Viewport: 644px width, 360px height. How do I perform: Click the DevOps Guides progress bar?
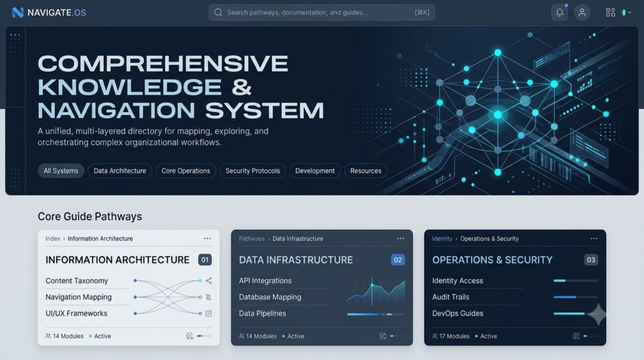pyautogui.click(x=576, y=314)
